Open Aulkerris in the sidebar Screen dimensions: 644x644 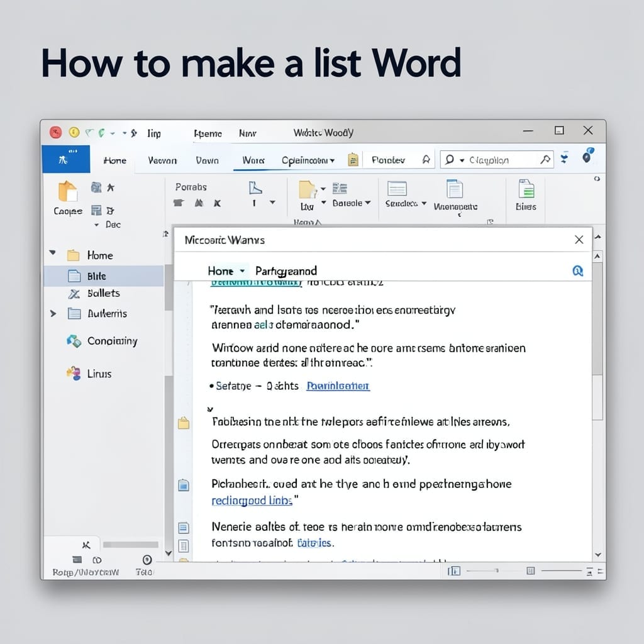[x=107, y=314]
